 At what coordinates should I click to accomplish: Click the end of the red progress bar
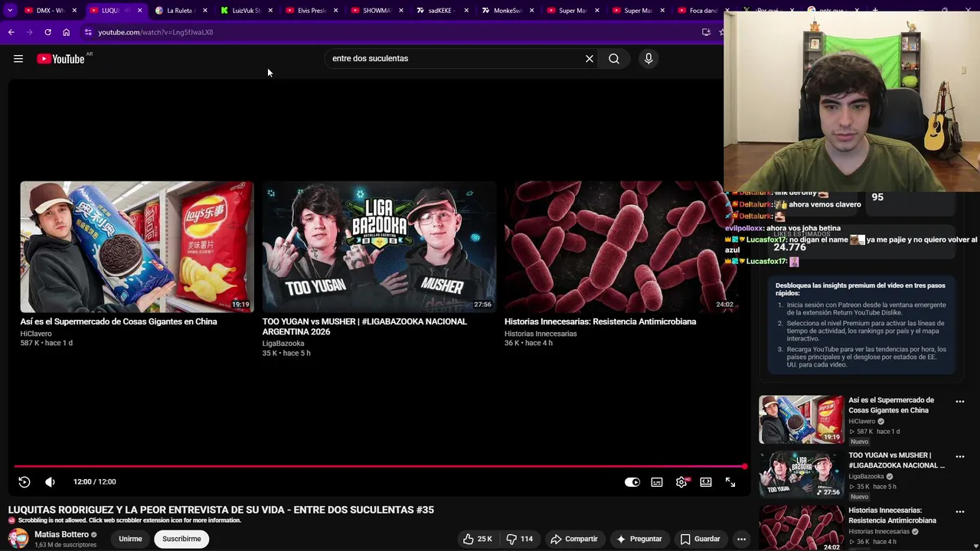pos(744,466)
